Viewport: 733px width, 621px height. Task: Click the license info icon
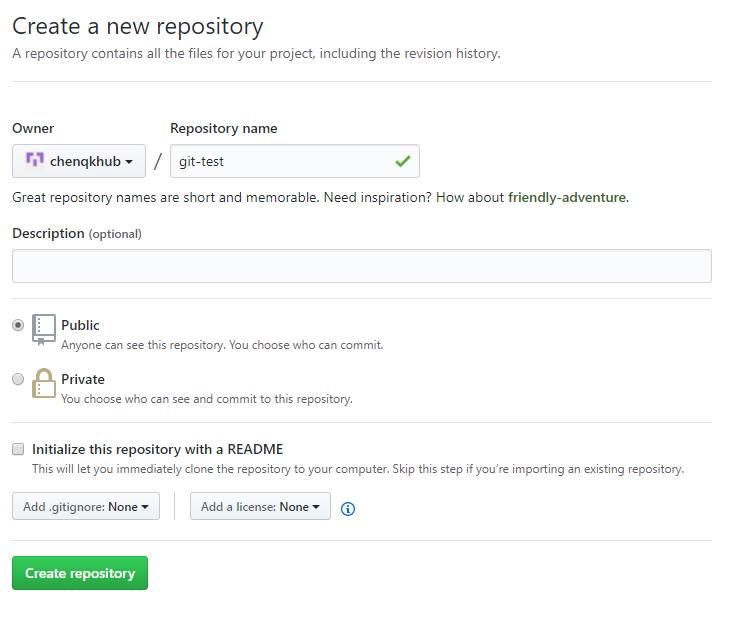tap(347, 508)
